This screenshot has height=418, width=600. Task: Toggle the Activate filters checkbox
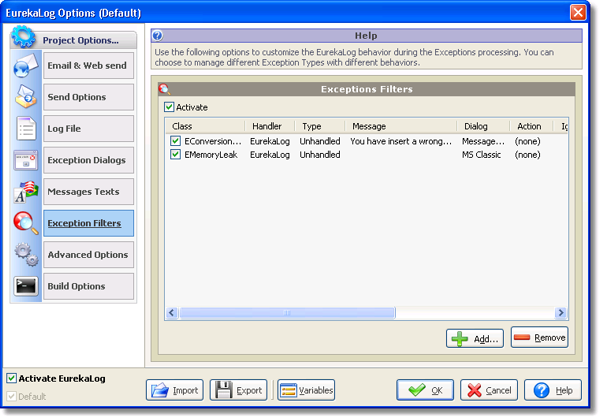pyautogui.click(x=169, y=107)
